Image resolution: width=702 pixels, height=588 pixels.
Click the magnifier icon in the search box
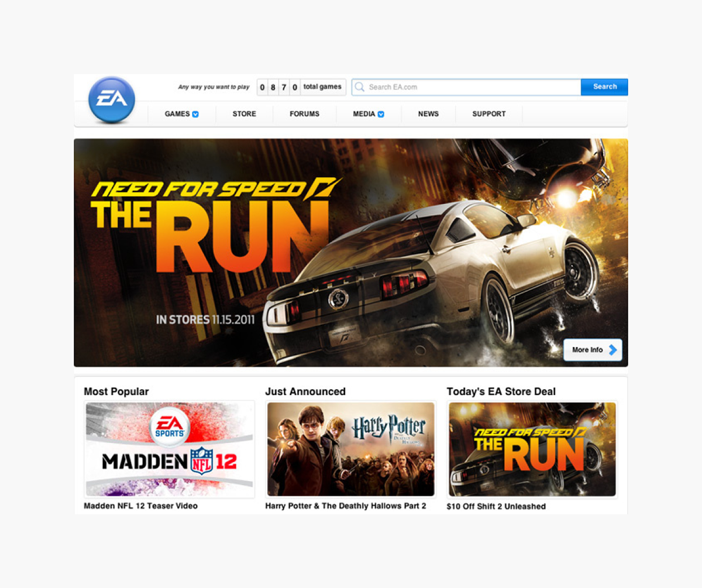point(360,87)
